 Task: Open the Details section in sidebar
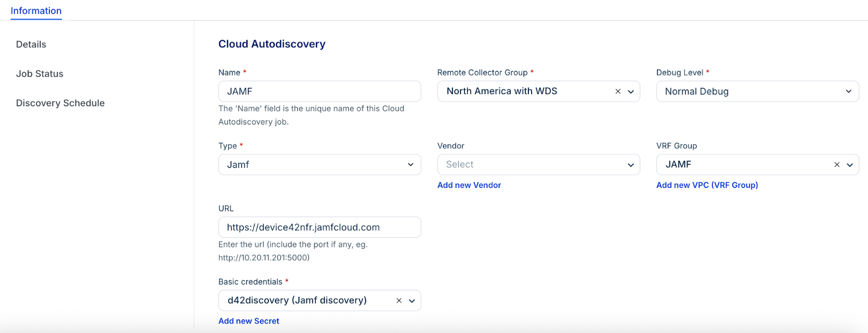tap(31, 45)
